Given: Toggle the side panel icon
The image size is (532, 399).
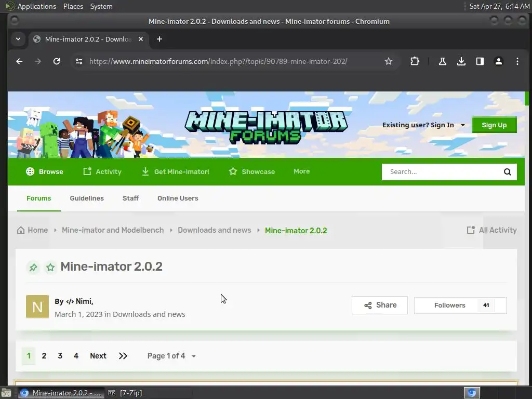Looking at the screenshot, I should point(480,61).
